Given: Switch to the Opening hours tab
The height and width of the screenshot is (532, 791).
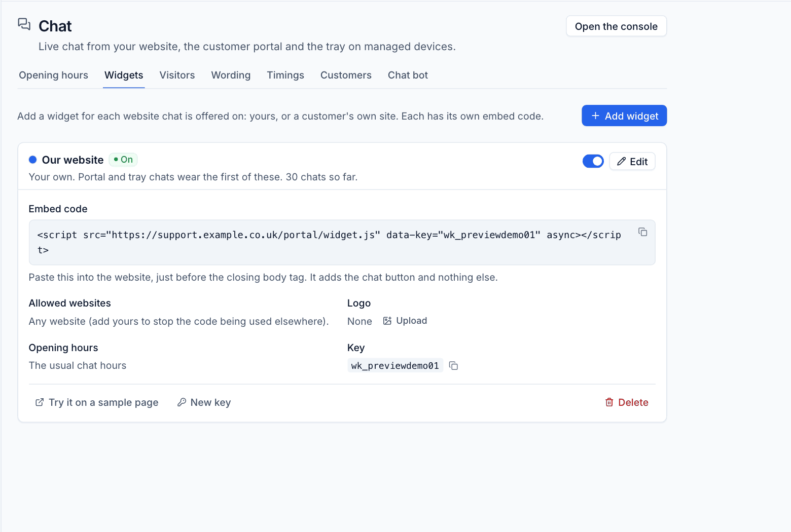Looking at the screenshot, I should tap(53, 75).
